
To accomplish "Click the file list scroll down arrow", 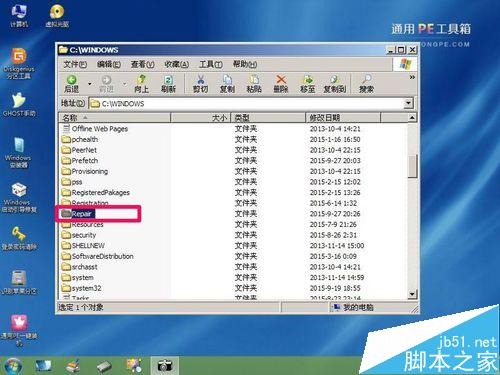I will 412,294.
